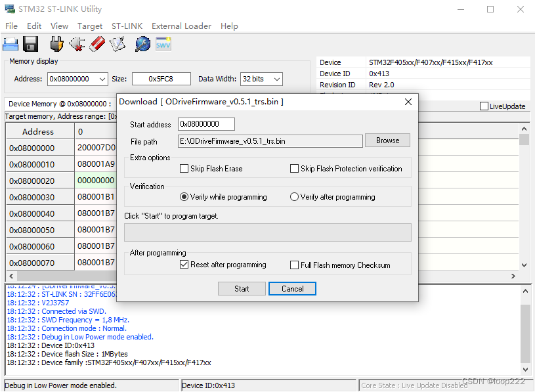Screen dimensions: 535x392
Task: Disconnect from target using the plug icon
Action: tap(79, 43)
